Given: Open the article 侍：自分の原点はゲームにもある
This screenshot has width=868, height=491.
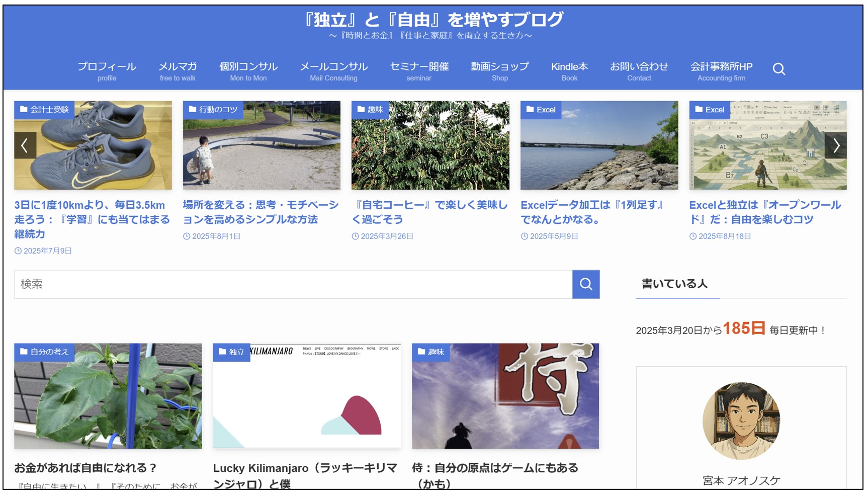Looking at the screenshot, I should pos(495,476).
